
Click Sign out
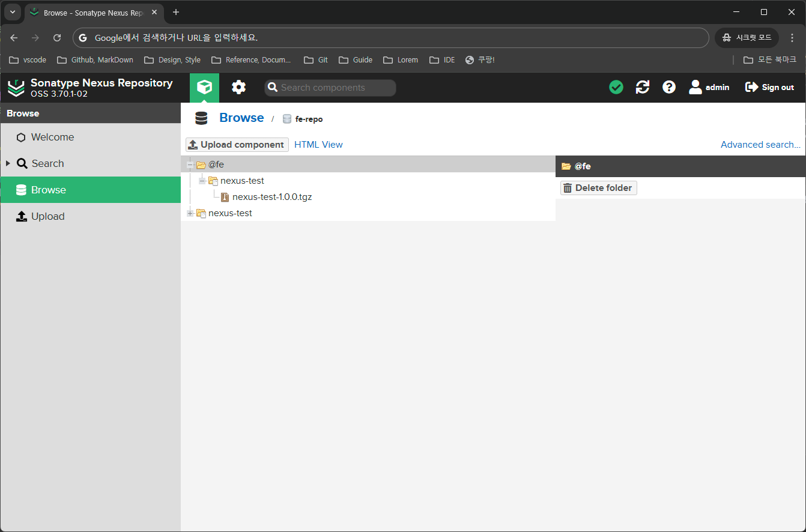point(769,88)
